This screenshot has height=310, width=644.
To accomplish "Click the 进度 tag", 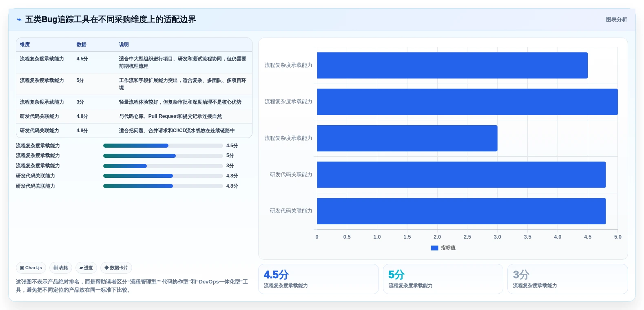I will pos(86,268).
